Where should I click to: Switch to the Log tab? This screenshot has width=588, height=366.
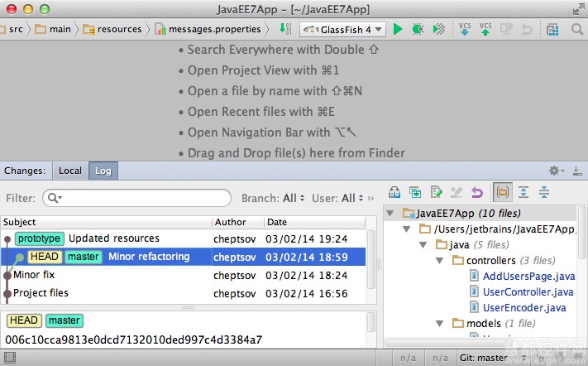pos(103,171)
